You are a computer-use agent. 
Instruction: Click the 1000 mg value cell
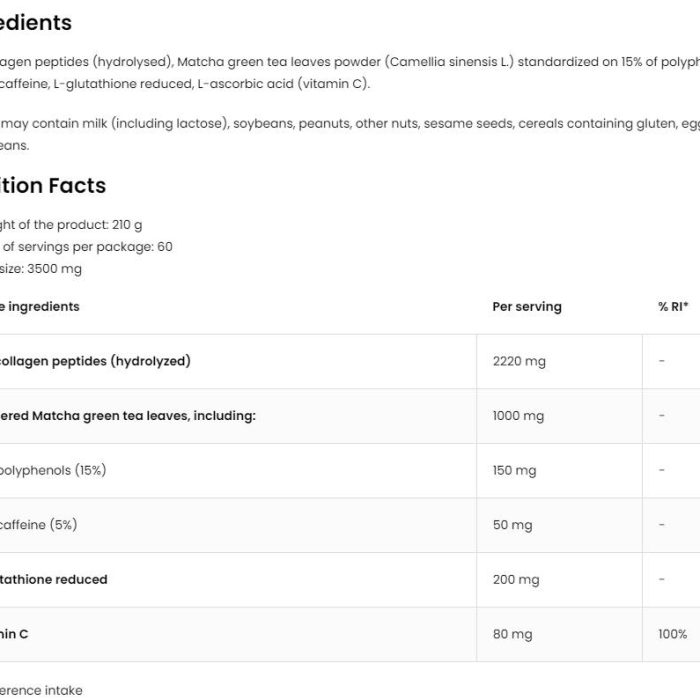tap(518, 416)
